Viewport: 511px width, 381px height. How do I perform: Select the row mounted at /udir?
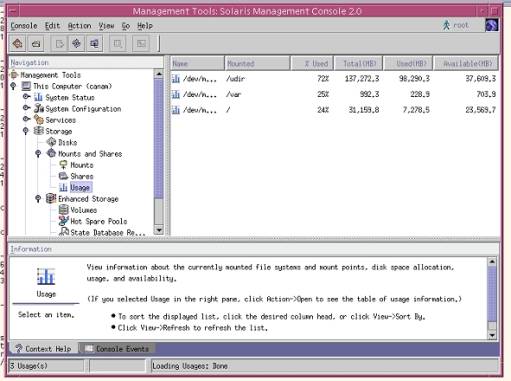coord(334,79)
